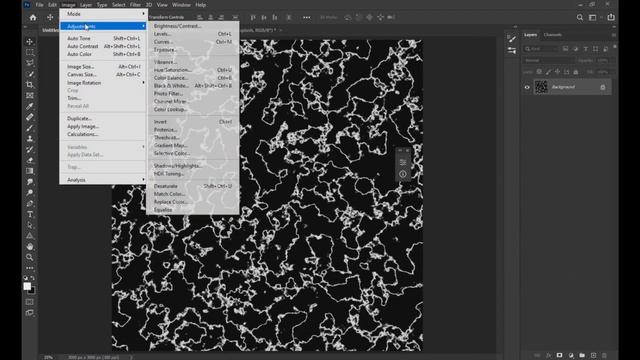The width and height of the screenshot is (640, 360).
Task: Open the blending mode Normal dropdown
Action: click(549, 60)
